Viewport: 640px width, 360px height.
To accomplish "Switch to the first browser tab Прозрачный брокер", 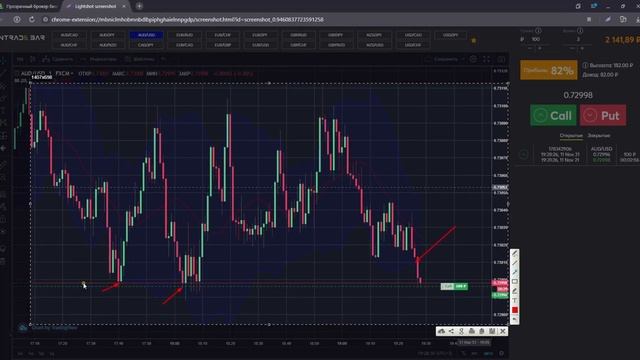I will [30, 7].
